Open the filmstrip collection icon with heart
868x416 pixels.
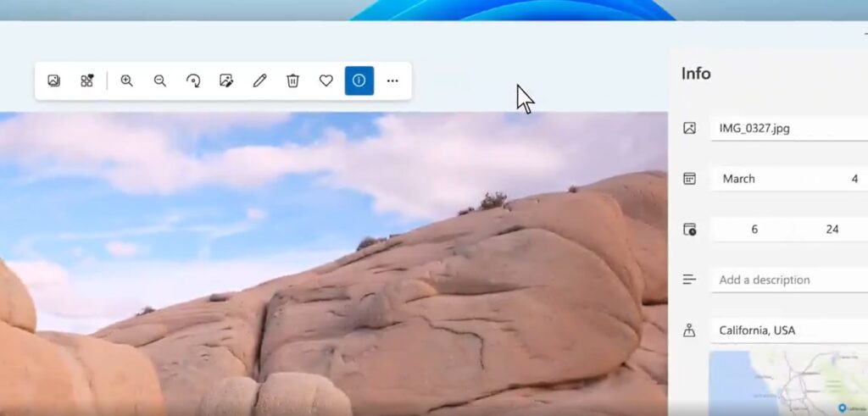[87, 80]
